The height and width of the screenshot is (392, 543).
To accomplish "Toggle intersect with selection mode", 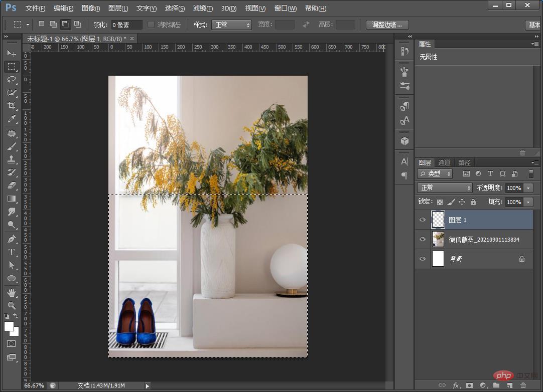I will (x=78, y=24).
